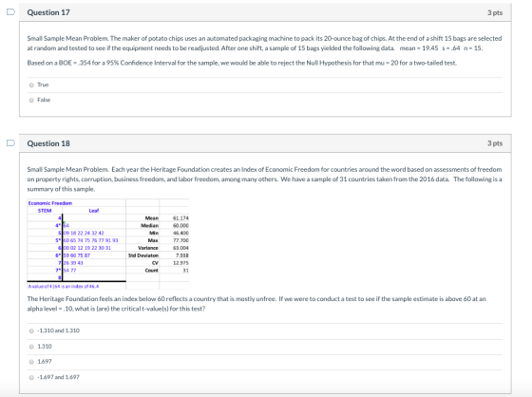
Task: Click the Heritage Foundation critical t-value question text
Action: pyautogui.click(x=256, y=304)
